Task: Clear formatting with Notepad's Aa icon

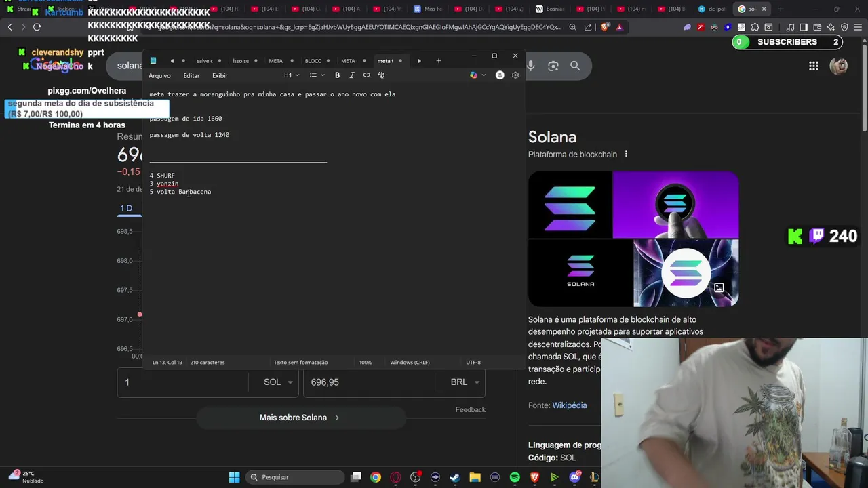Action: click(x=381, y=75)
